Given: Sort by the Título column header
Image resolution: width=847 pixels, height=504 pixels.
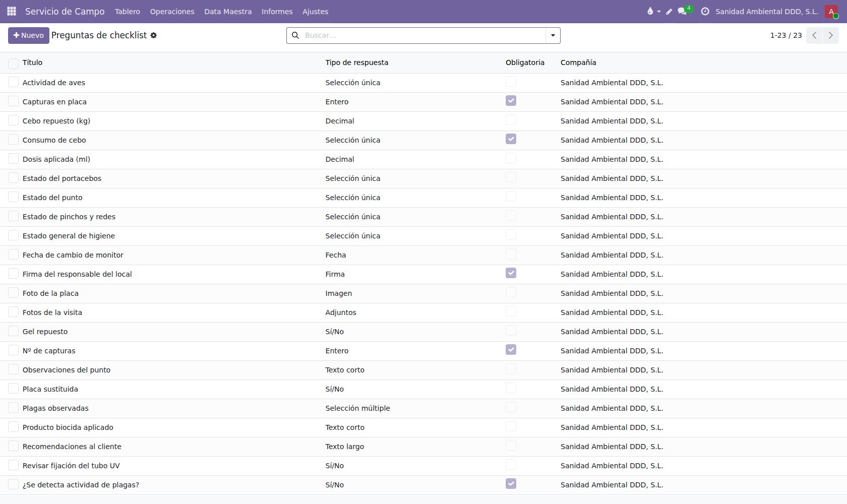Looking at the screenshot, I should [x=32, y=62].
